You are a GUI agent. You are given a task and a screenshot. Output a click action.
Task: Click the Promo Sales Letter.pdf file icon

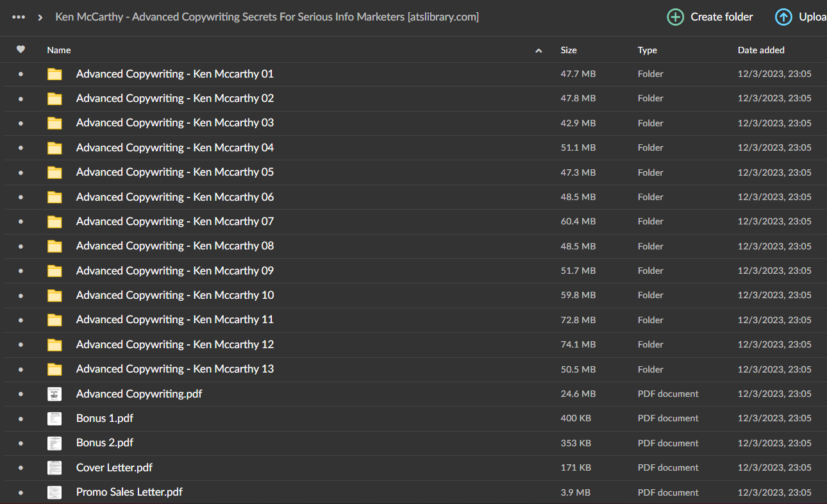54,492
